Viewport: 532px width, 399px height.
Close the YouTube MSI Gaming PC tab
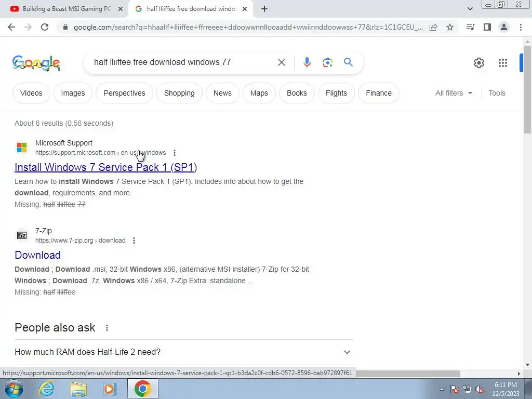[121, 9]
